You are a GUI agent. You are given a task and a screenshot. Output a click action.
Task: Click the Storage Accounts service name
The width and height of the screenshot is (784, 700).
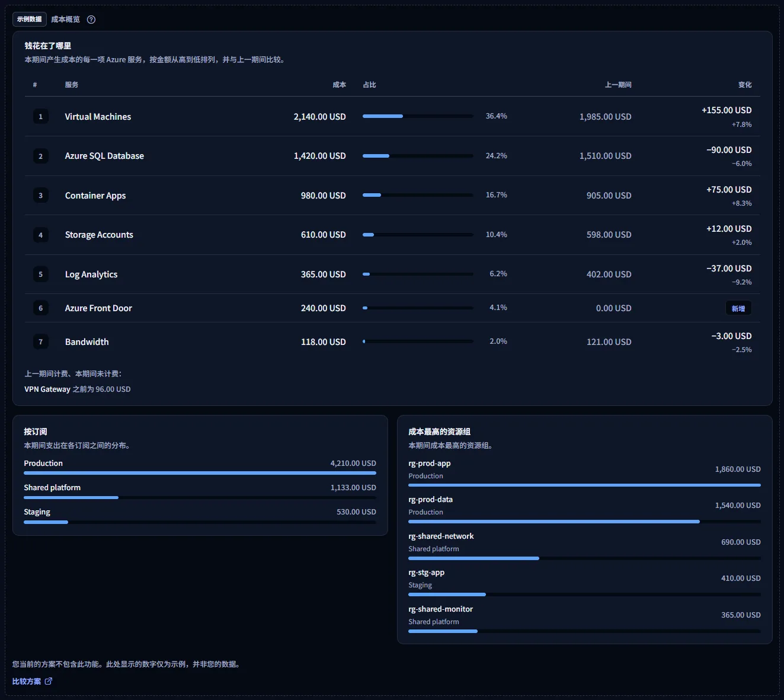coord(99,235)
